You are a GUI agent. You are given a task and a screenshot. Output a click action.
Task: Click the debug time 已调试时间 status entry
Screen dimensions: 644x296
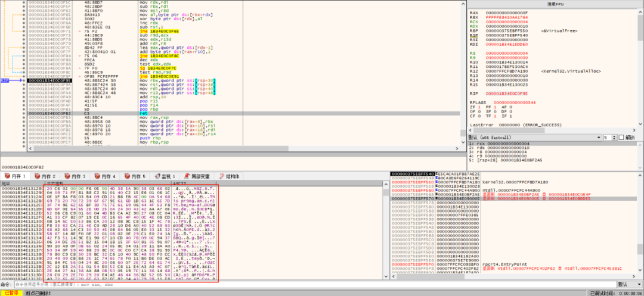coord(616,292)
